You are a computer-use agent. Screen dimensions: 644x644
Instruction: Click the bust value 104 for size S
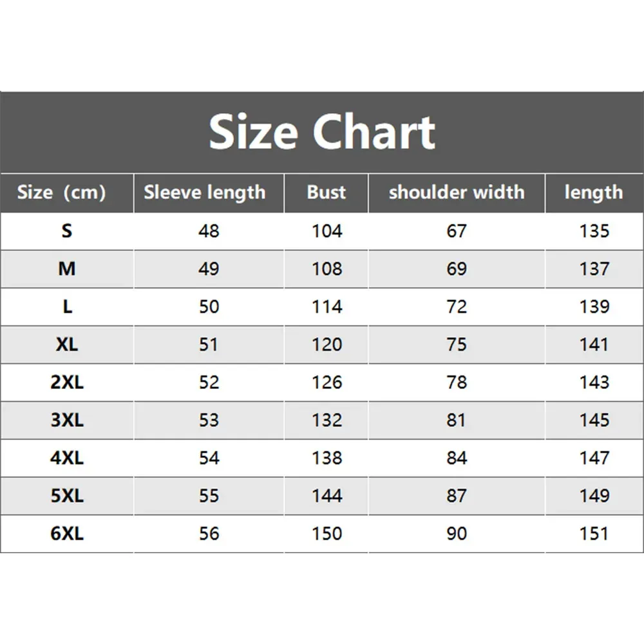click(327, 231)
